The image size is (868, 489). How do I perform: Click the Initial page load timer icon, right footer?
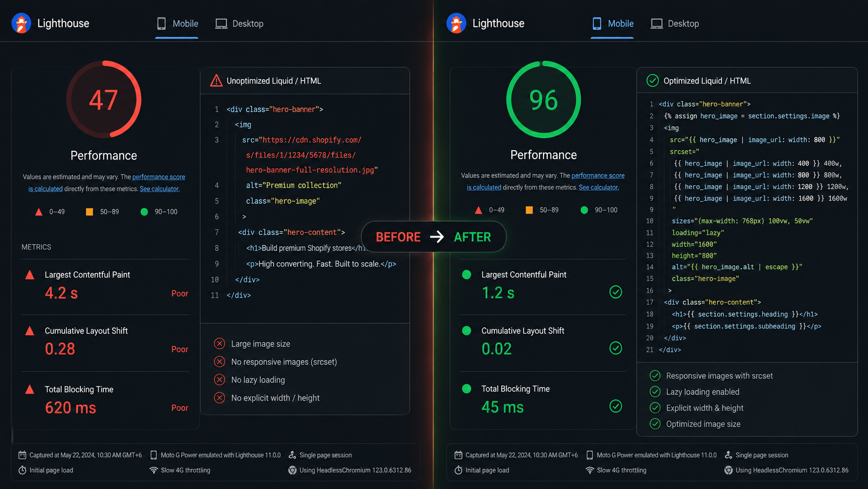click(458, 470)
